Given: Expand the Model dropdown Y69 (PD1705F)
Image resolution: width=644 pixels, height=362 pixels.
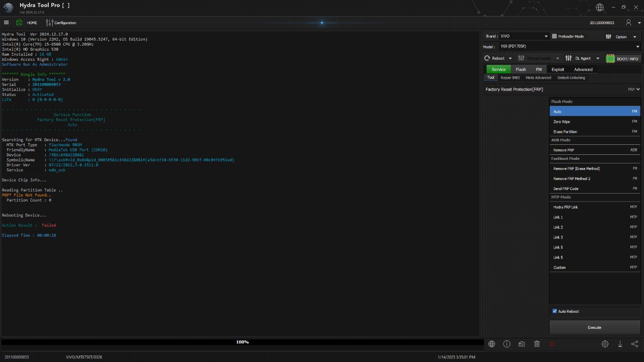Looking at the screenshot, I should (x=569, y=47).
